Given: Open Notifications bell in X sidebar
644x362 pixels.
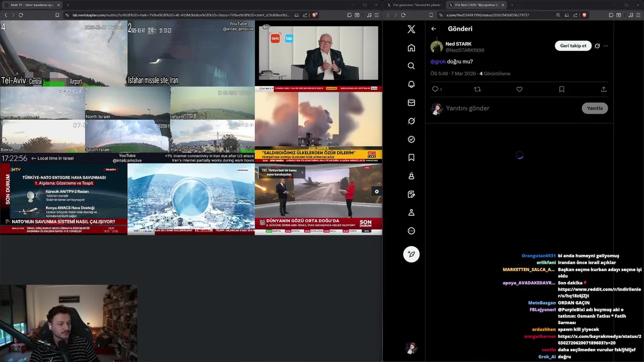Looking at the screenshot, I should pos(411,84).
